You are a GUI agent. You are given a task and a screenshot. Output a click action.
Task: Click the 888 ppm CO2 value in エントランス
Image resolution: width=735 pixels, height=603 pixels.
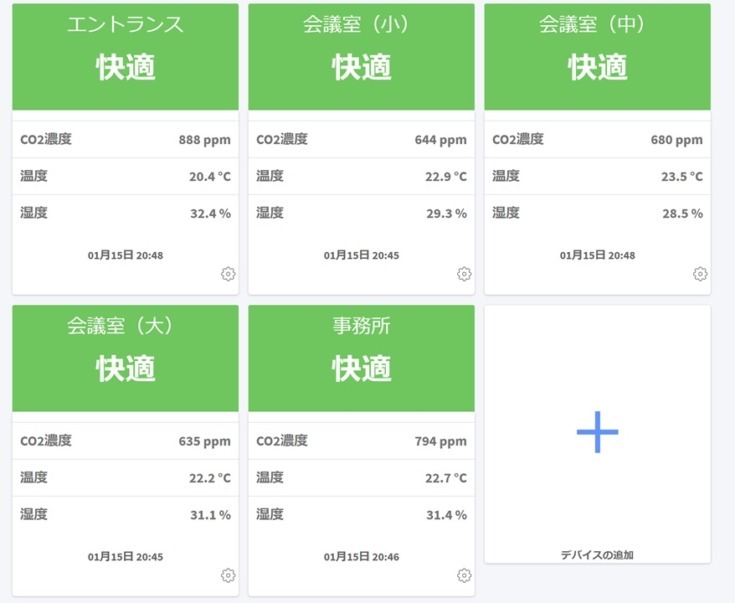coord(204,140)
